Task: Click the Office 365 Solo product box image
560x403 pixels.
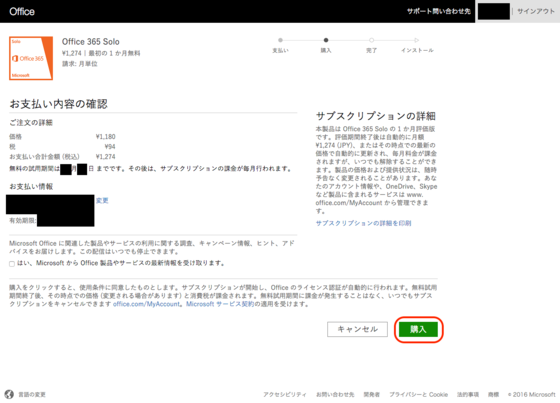Action: [x=31, y=58]
